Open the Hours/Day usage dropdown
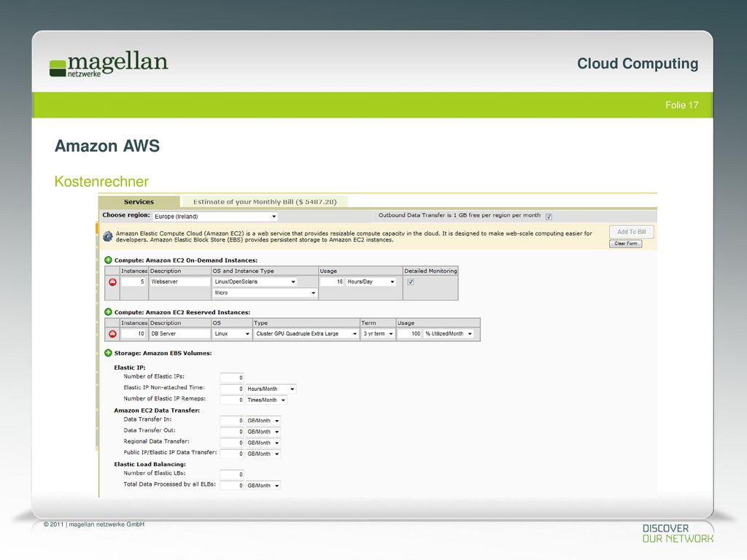747x560 pixels. 371,281
